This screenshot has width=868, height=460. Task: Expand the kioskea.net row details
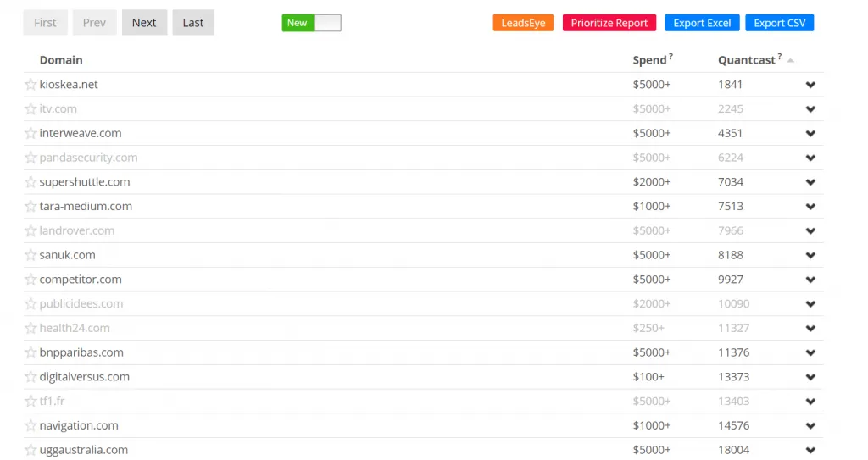tap(810, 86)
